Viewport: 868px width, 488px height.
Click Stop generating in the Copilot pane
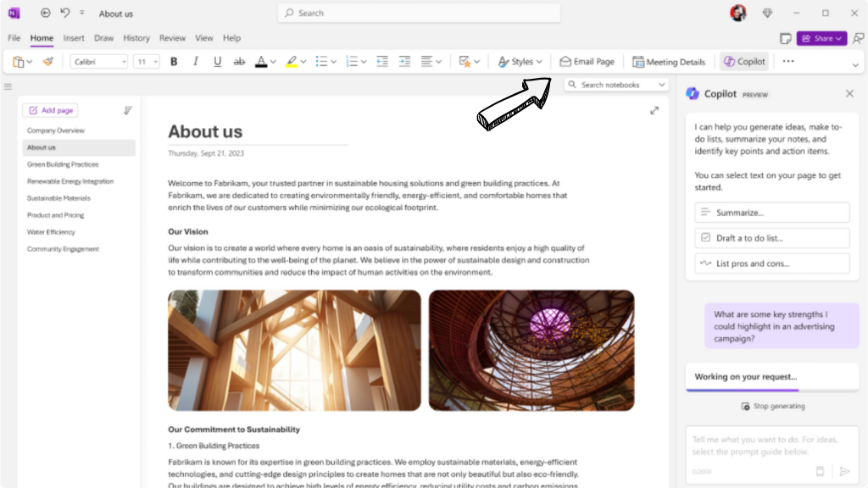[x=771, y=406]
